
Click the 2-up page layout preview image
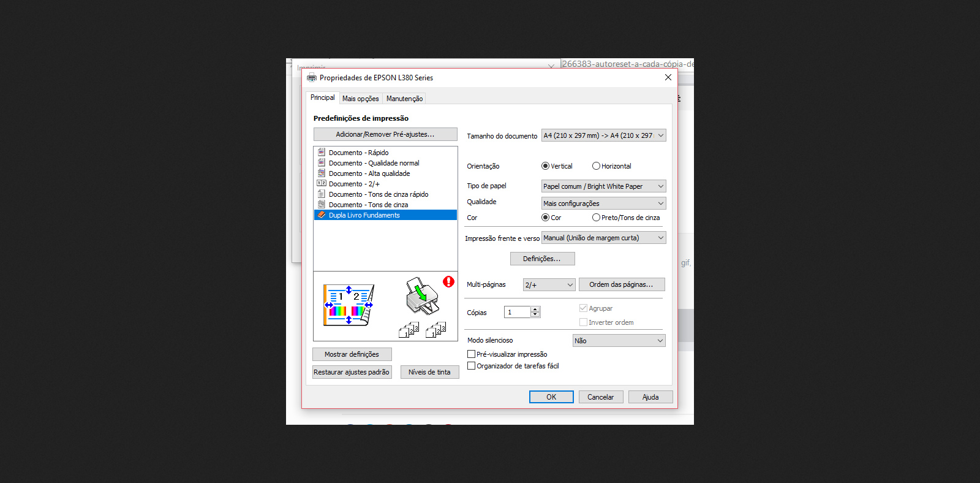[x=349, y=305]
